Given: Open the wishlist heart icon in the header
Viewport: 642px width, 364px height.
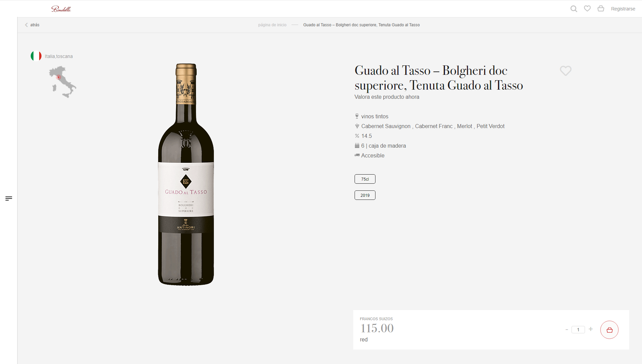Looking at the screenshot, I should tap(587, 8).
